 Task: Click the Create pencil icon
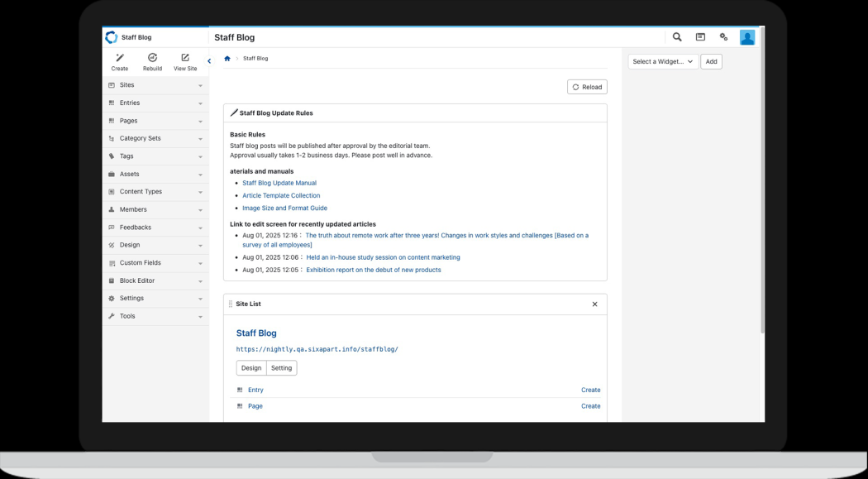(x=120, y=59)
